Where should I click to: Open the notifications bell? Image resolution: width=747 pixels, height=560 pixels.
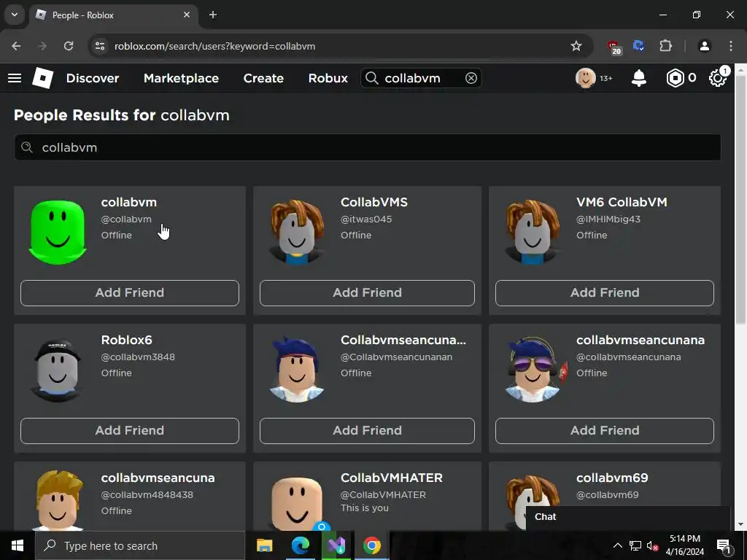pos(639,78)
